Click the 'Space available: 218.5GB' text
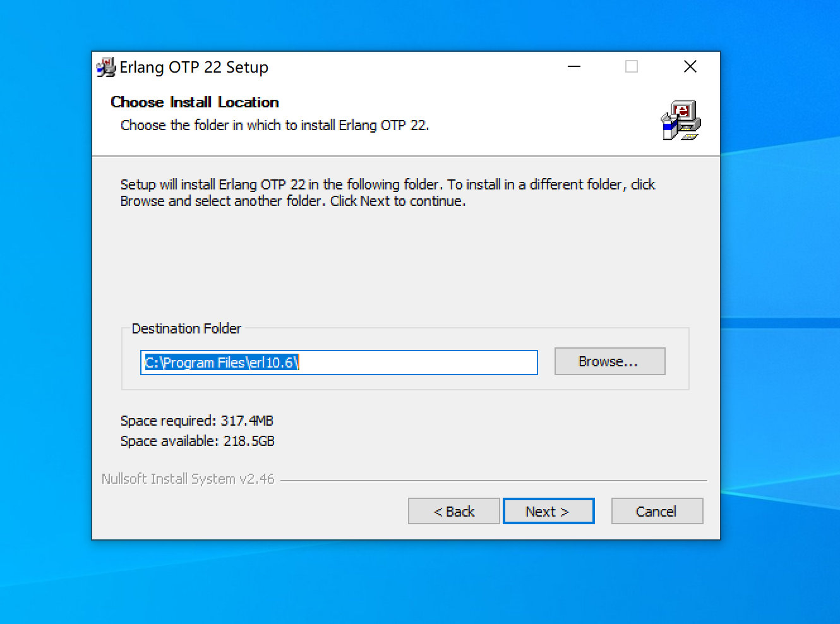Screen dimensions: 840x624 click(198, 441)
